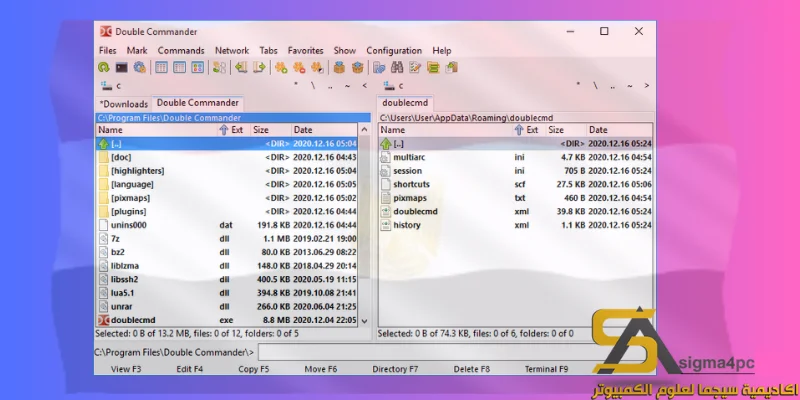
Task: Open the Run Terminal toolbar icon
Action: tap(121, 67)
